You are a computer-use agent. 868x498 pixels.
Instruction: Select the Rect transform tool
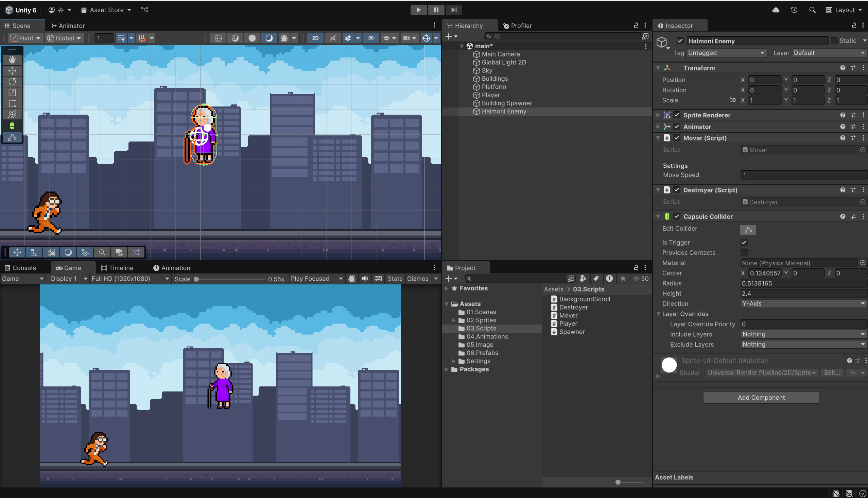coord(12,103)
